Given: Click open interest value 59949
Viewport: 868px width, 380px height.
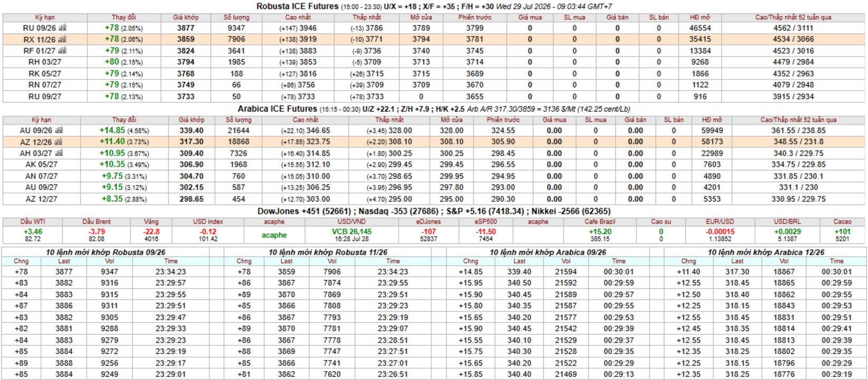Looking at the screenshot, I should (x=712, y=131).
